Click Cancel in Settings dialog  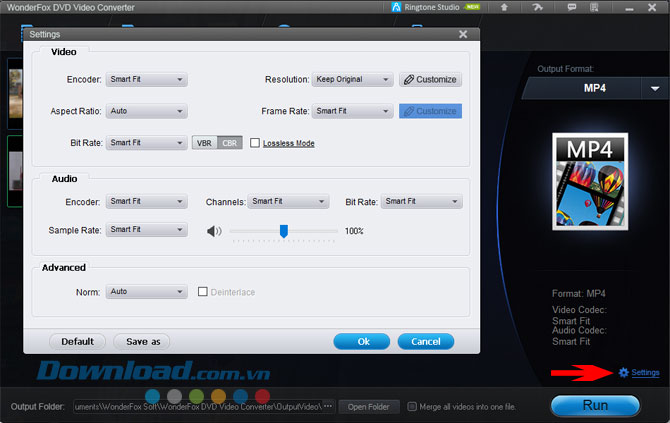tap(426, 341)
